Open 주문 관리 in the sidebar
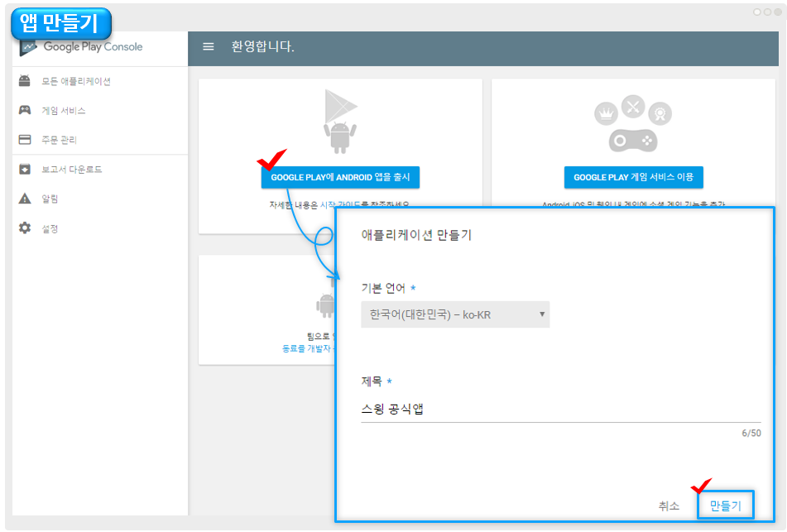 tap(59, 140)
